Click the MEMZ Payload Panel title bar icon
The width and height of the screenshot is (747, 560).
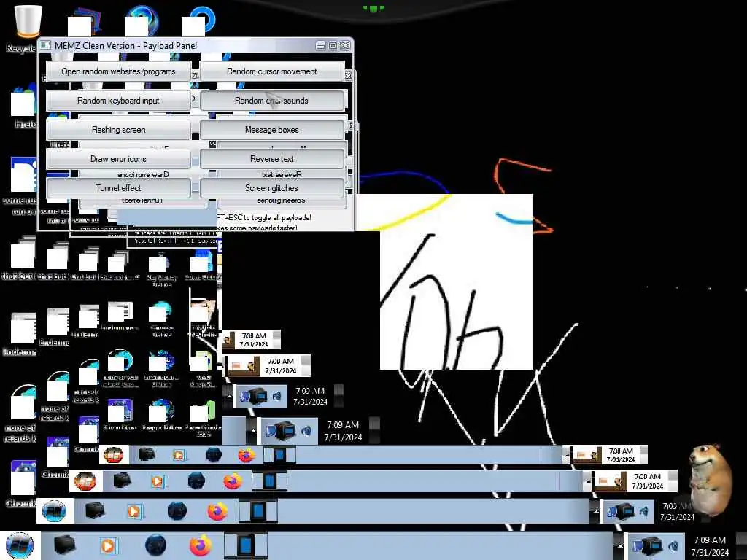46,45
